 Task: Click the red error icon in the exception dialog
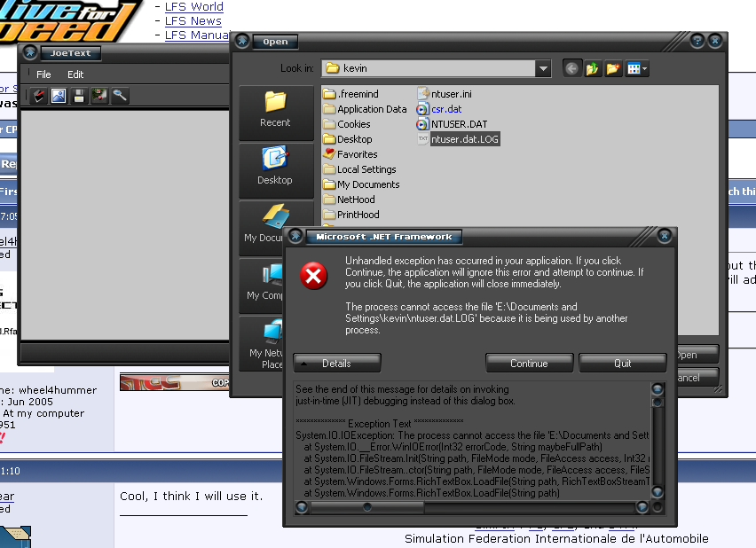coord(313,276)
